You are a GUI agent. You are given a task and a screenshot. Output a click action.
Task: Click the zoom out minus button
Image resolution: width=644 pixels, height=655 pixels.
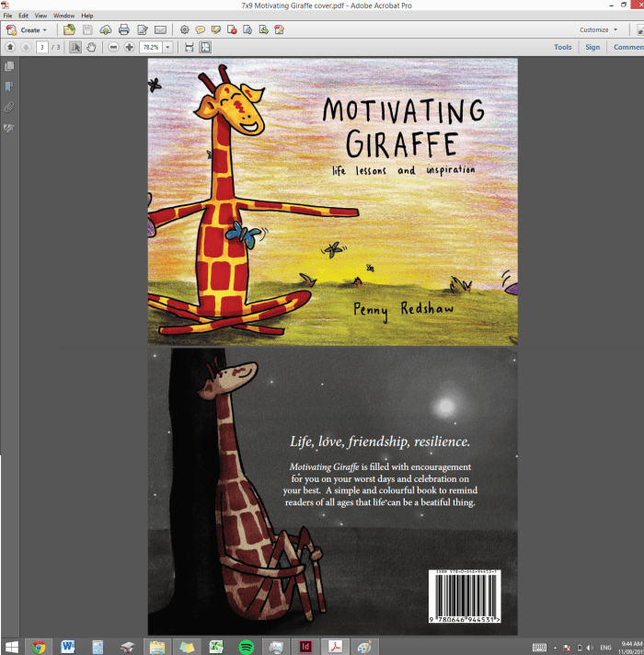click(x=114, y=47)
